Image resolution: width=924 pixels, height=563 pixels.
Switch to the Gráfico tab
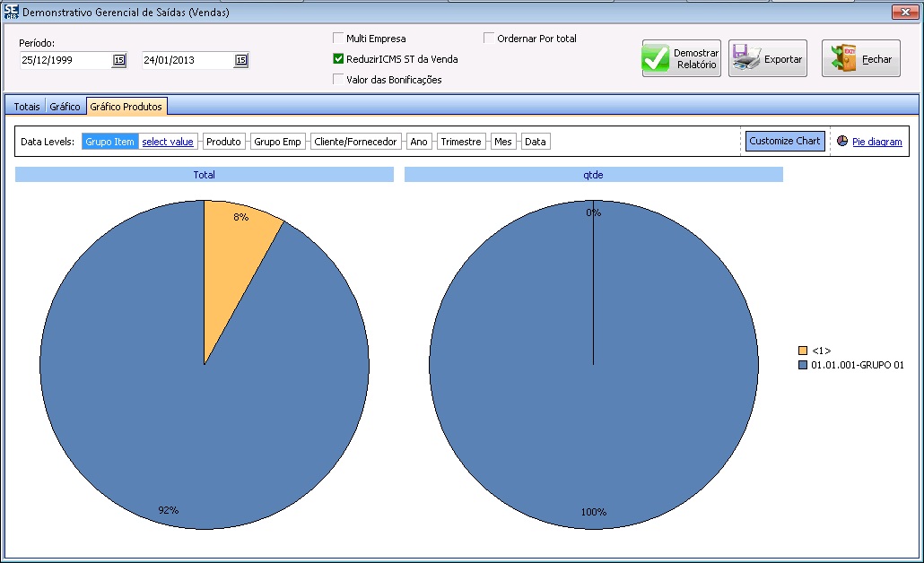click(65, 107)
